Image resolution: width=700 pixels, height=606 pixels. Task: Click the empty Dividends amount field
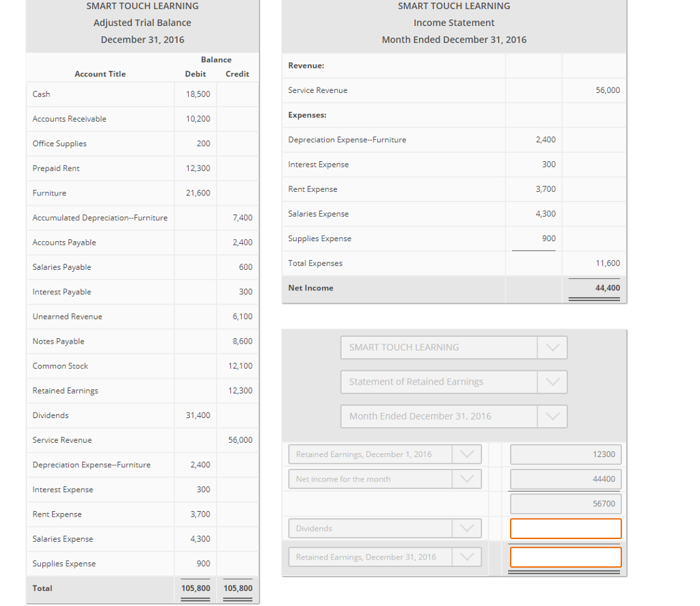pos(565,528)
